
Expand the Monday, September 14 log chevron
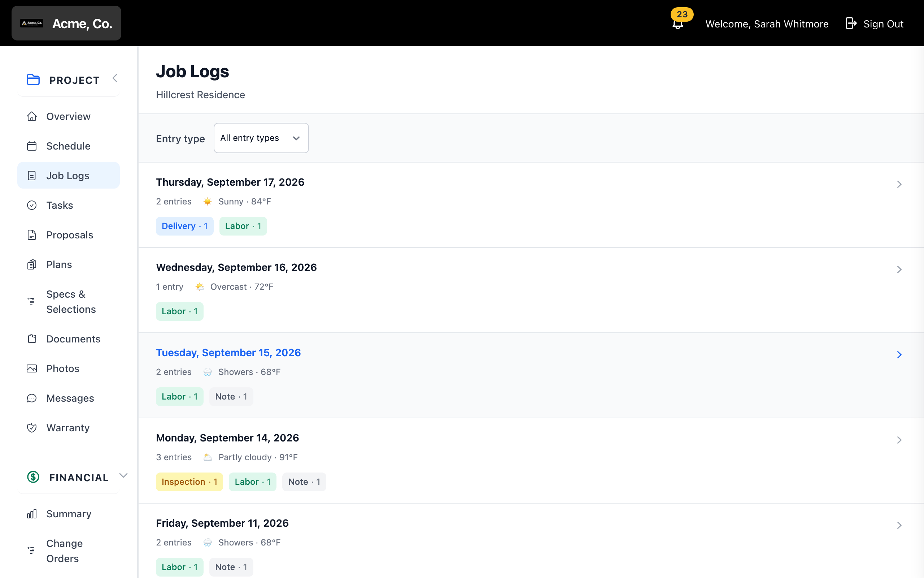click(x=899, y=440)
